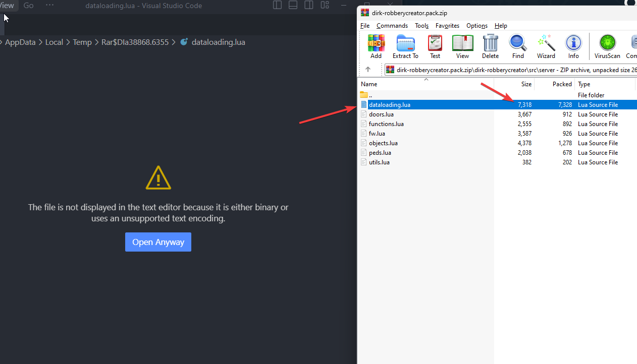Screen dimensions: 637x364
Task: Click the Rar$DIa38868.6355 breadcrumb segment
Action: (135, 42)
